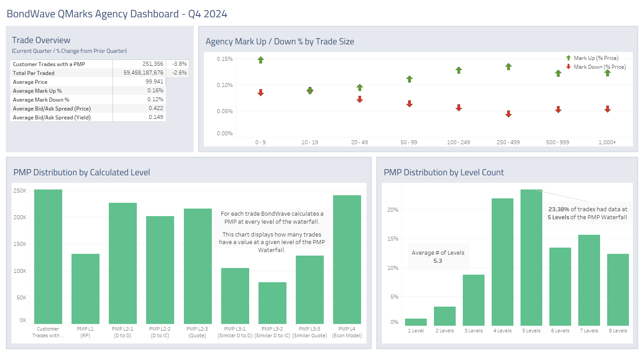Image resolution: width=644 pixels, height=355 pixels.
Task: Click the Mark Up (% Price) legend arrow icon
Action: click(568, 58)
